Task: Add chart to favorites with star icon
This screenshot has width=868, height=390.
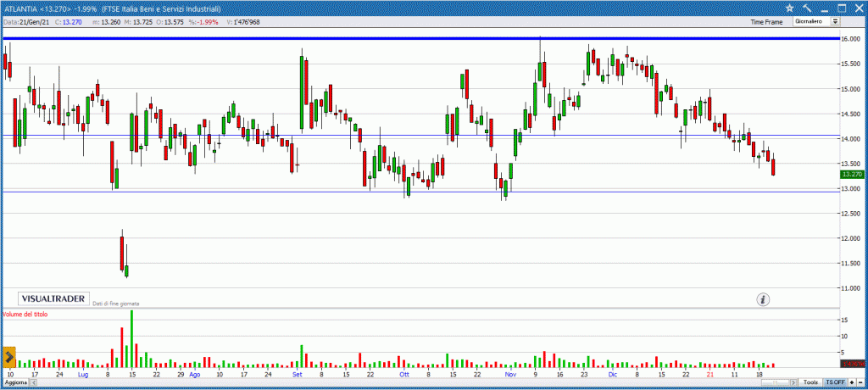Action: pos(790,8)
